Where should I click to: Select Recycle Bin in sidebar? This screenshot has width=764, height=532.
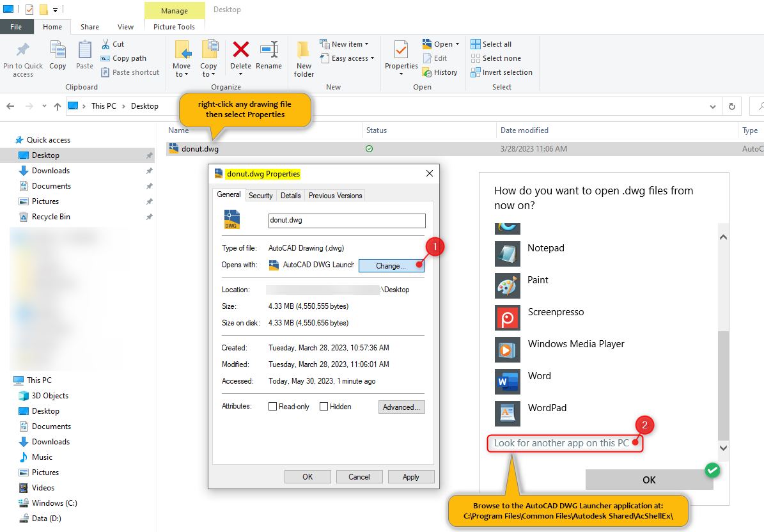click(x=51, y=217)
